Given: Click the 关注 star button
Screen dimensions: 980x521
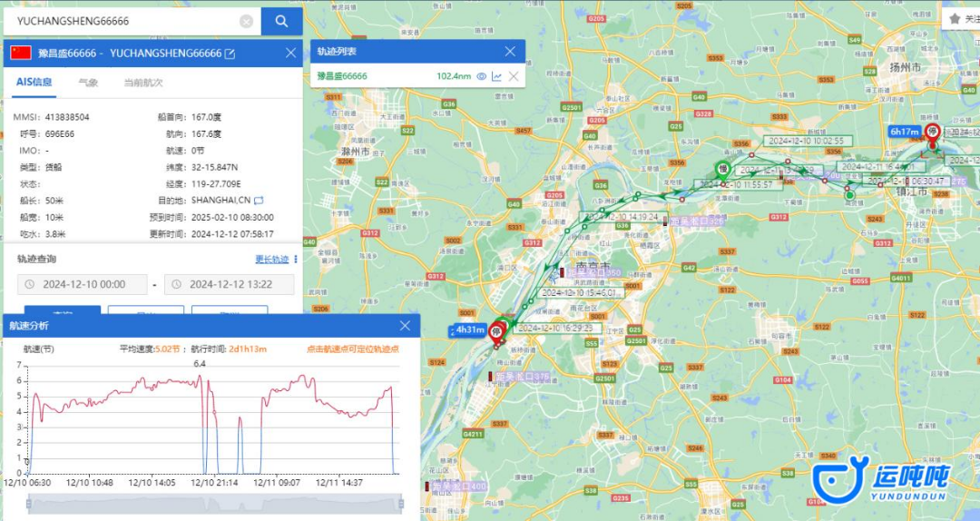Looking at the screenshot, I should tap(963, 19).
